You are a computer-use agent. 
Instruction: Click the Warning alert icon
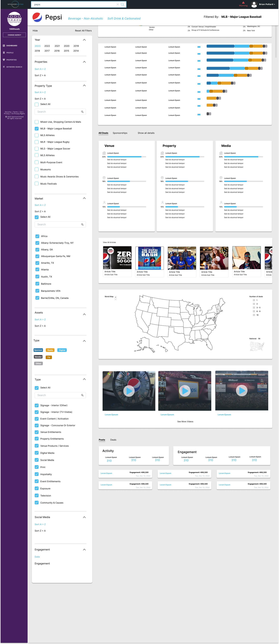(x=243, y=3)
